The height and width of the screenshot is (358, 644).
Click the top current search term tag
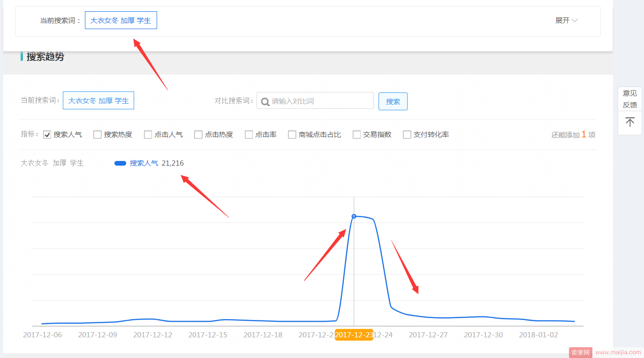pyautogui.click(x=121, y=20)
